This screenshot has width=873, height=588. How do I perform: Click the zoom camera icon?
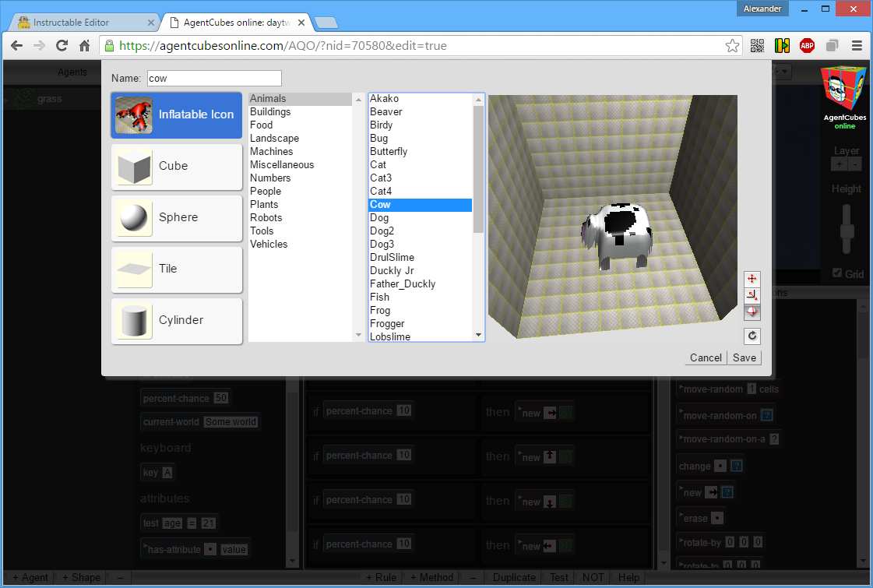752,295
